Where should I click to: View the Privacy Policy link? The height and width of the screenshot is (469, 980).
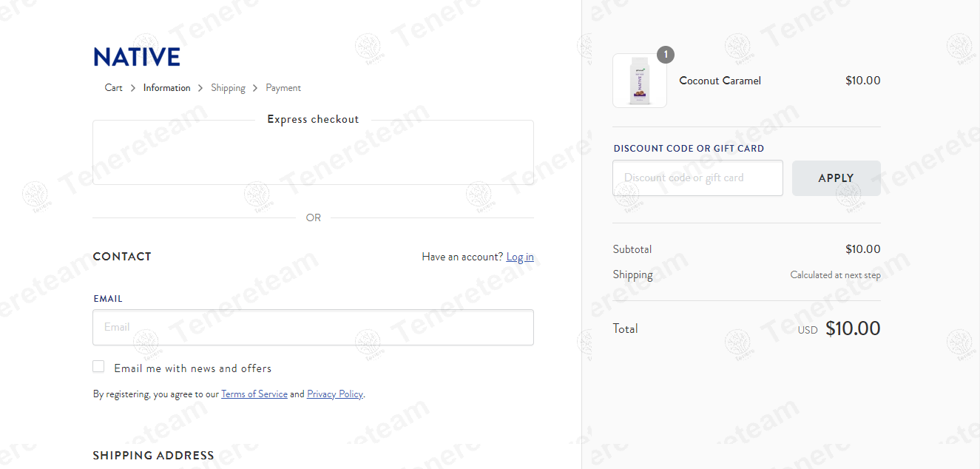point(334,394)
